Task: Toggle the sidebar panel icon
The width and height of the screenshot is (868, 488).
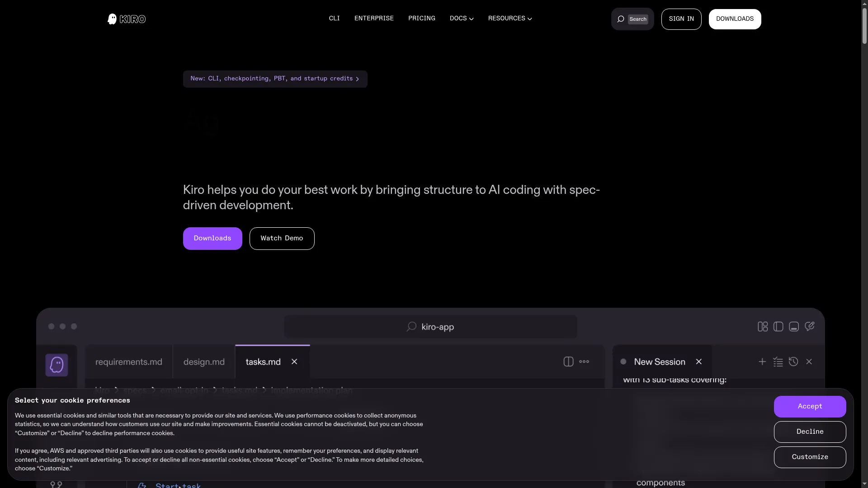Action: pos(778,327)
